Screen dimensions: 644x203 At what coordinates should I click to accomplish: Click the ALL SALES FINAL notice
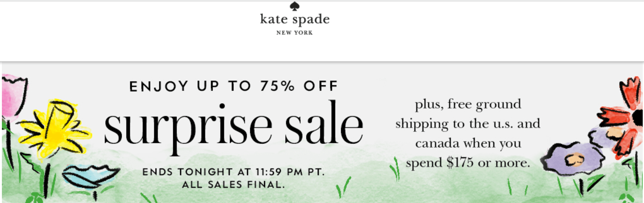(x=234, y=184)
